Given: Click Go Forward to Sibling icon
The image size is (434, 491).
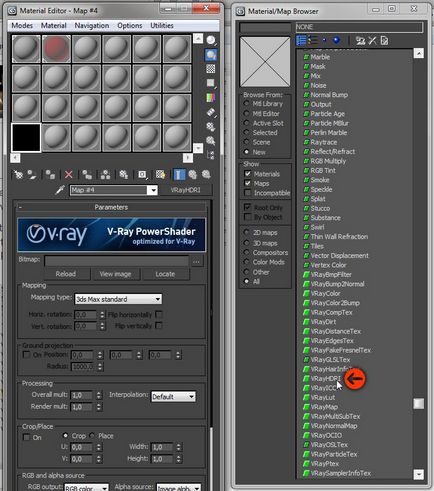Looking at the screenshot, I should tap(206, 174).
